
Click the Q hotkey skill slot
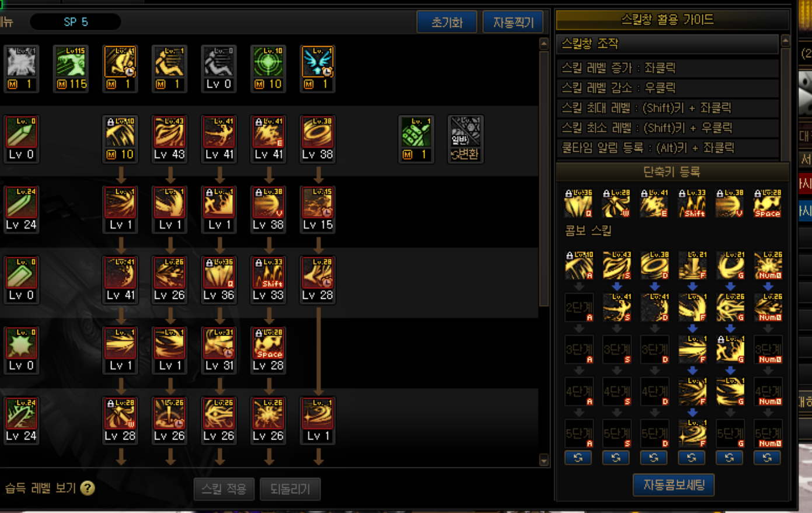click(x=578, y=203)
